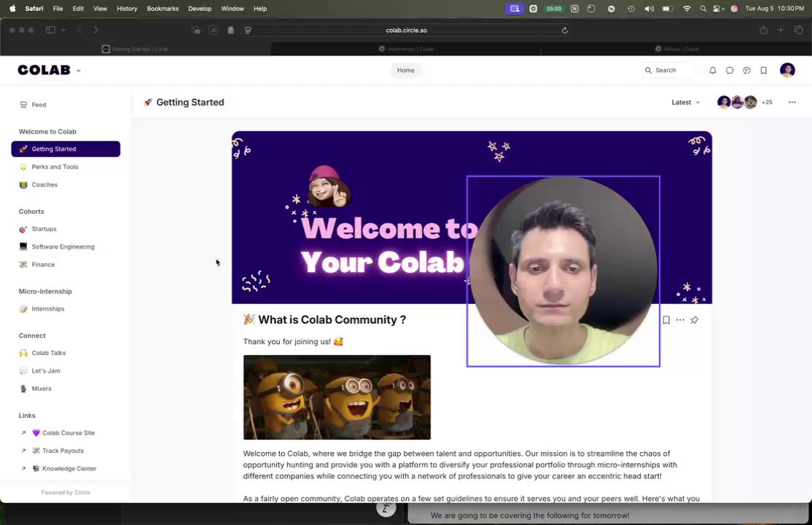Open Control Center in menu bar
The width and height of the screenshot is (812, 525).
718,9
